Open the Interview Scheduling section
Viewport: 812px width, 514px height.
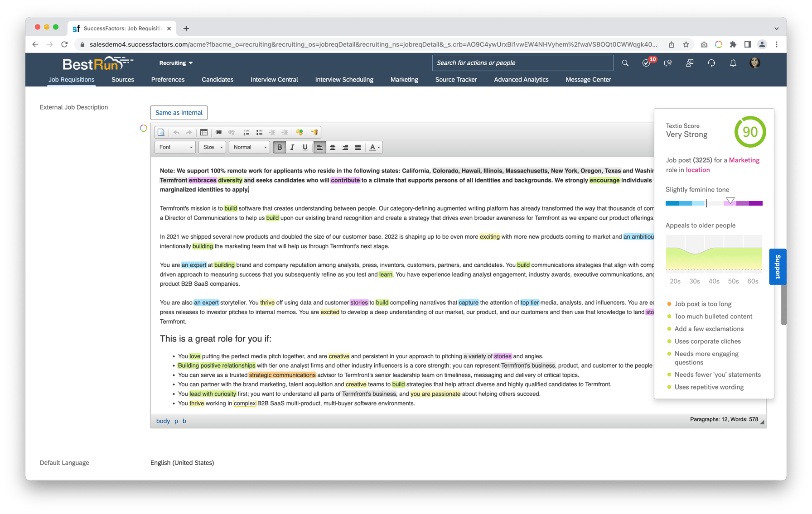click(x=344, y=80)
